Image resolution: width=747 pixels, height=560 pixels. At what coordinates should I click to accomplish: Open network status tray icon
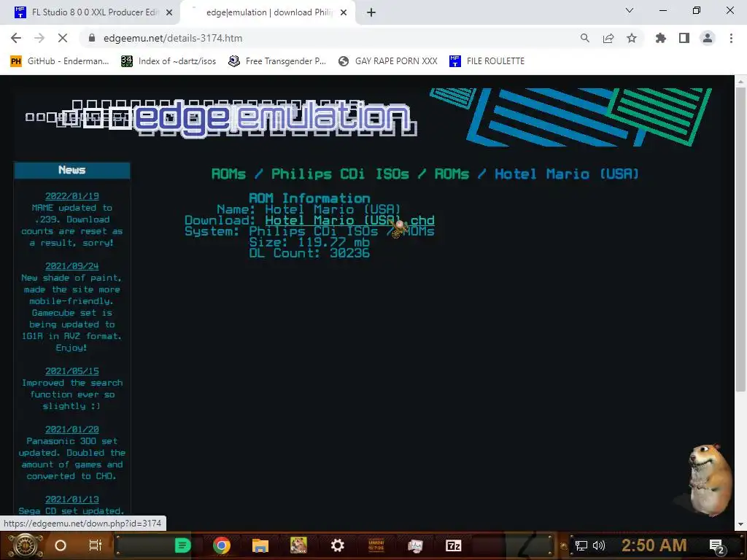pos(581,545)
